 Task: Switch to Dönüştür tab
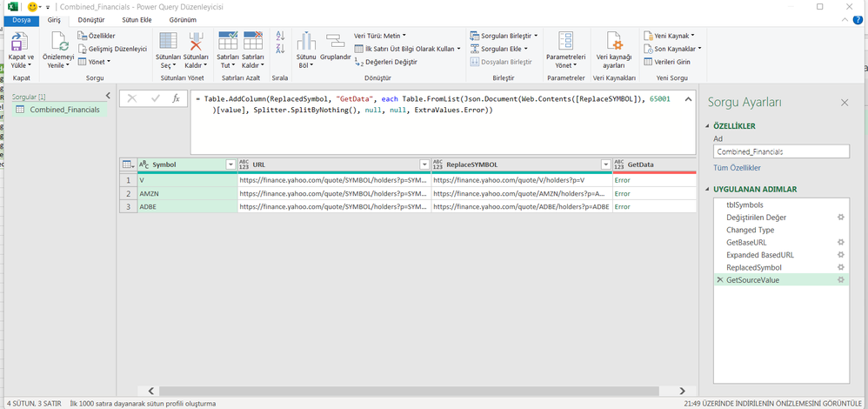(90, 20)
